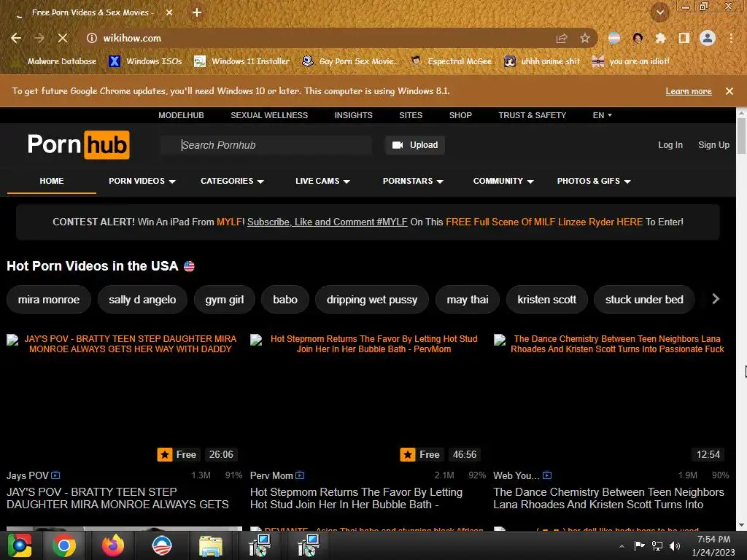
Task: Select the HOME tab
Action: point(52,181)
